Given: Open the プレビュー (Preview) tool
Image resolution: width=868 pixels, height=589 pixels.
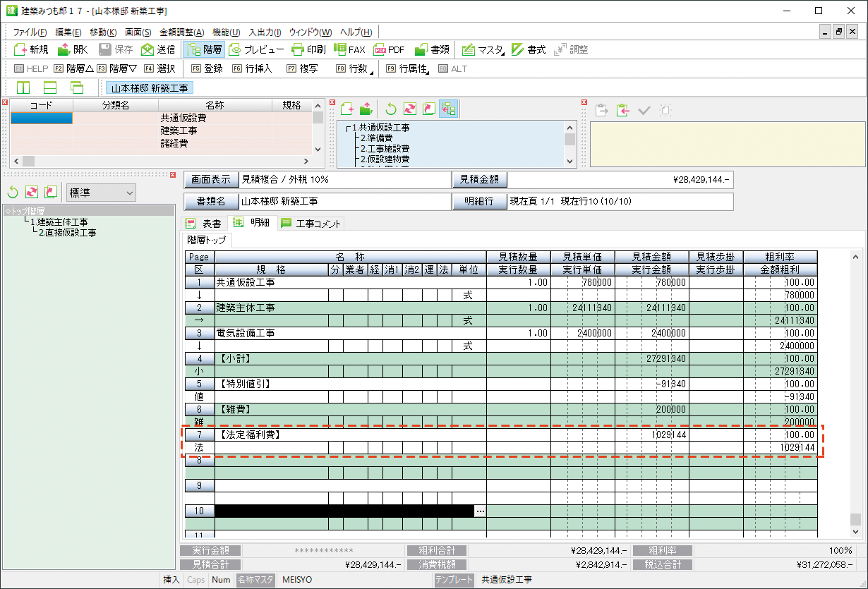Looking at the screenshot, I should pos(235,49).
